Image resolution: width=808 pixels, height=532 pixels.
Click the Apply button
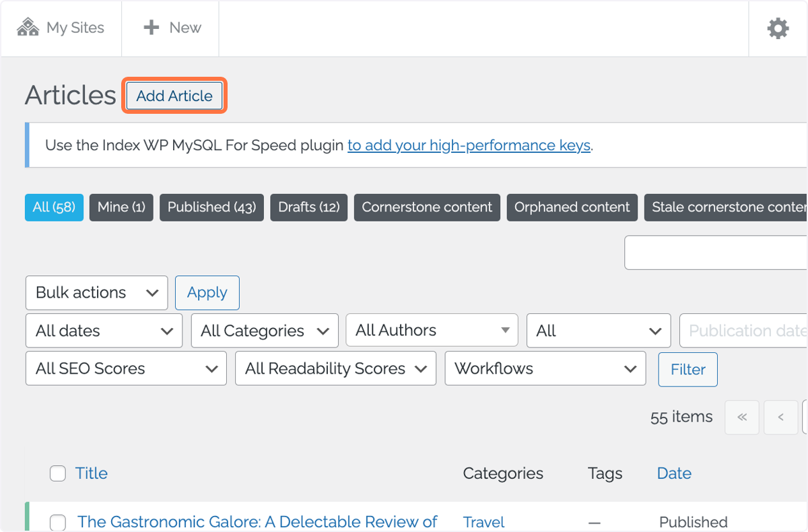(207, 292)
